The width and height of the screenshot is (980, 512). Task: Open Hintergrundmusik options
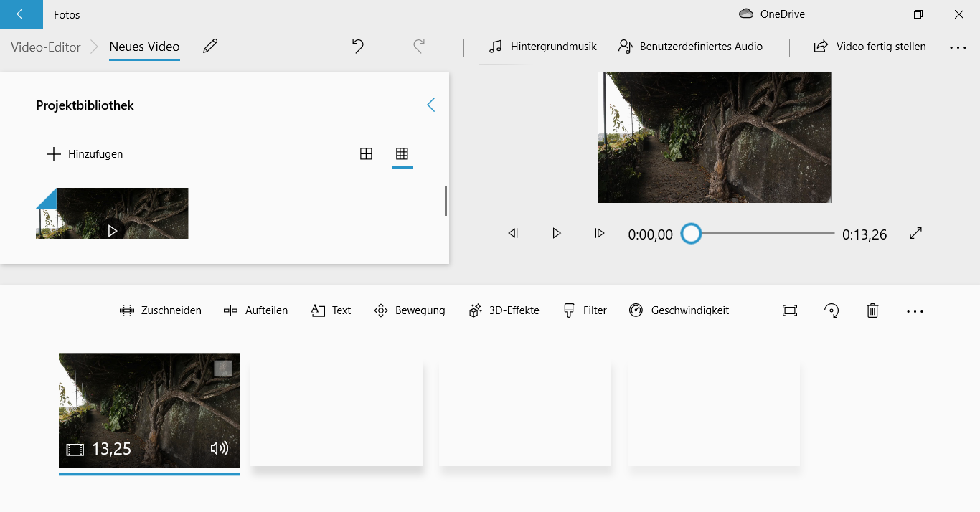pyautogui.click(x=542, y=47)
